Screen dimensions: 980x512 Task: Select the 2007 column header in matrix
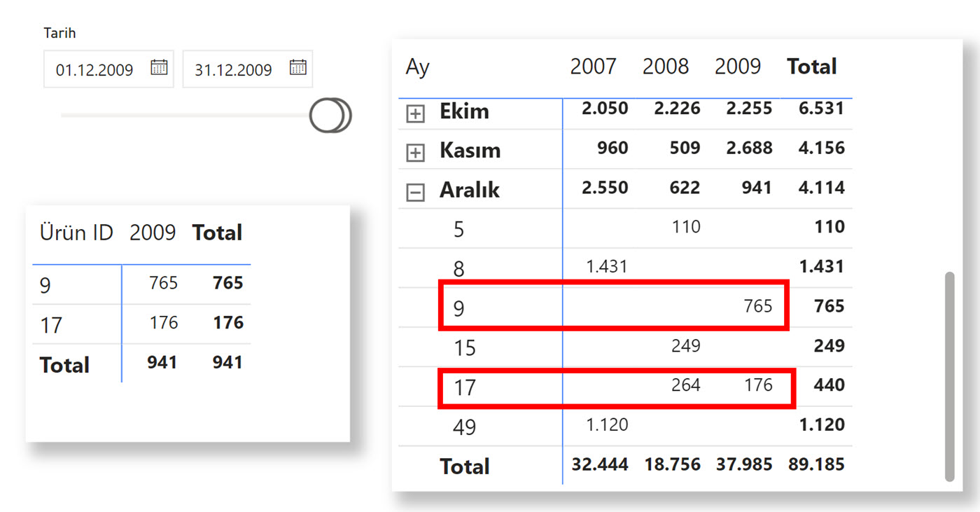click(x=593, y=67)
